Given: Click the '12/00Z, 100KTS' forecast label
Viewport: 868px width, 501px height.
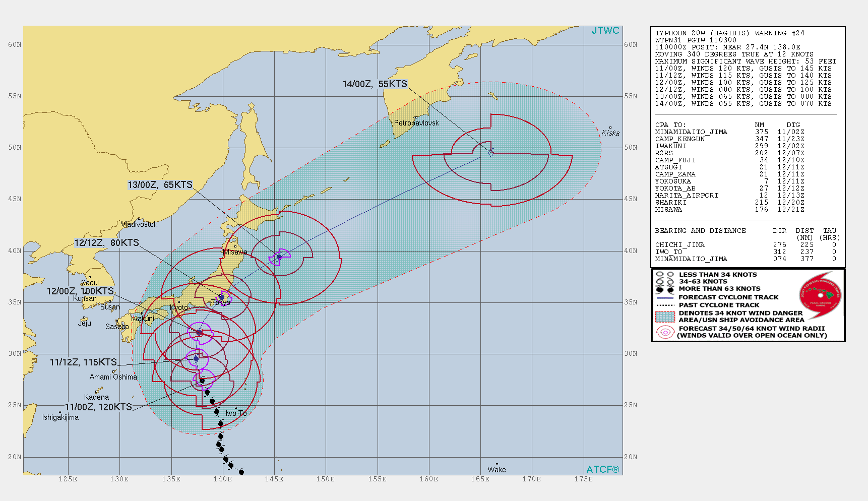Looking at the screenshot, I should click(x=80, y=291).
